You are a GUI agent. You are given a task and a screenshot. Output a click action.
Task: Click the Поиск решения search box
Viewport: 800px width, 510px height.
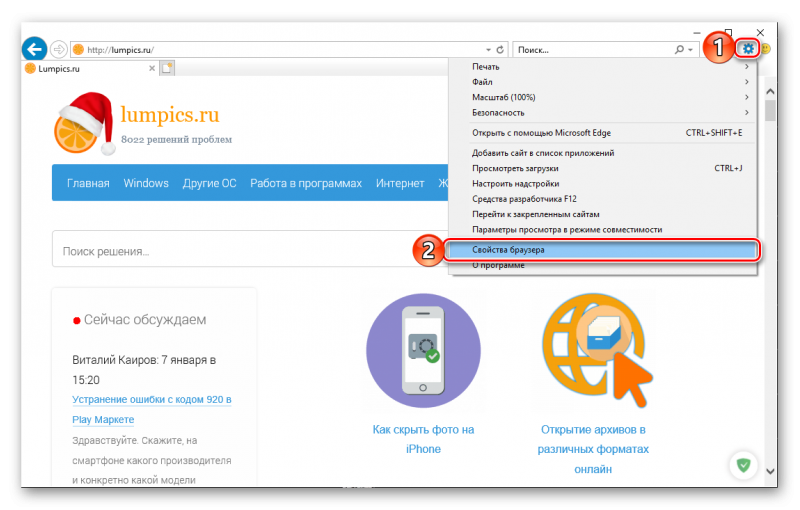tap(250, 249)
